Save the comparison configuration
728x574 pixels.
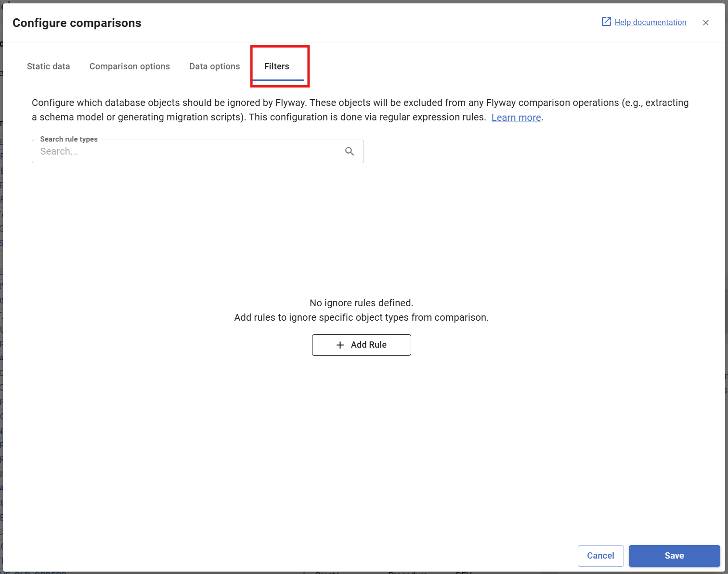pyautogui.click(x=674, y=556)
